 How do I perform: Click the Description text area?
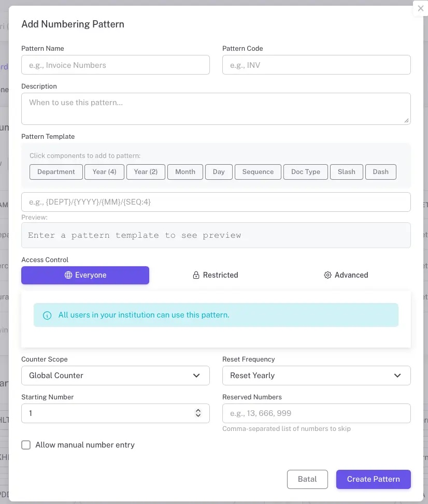tap(216, 109)
